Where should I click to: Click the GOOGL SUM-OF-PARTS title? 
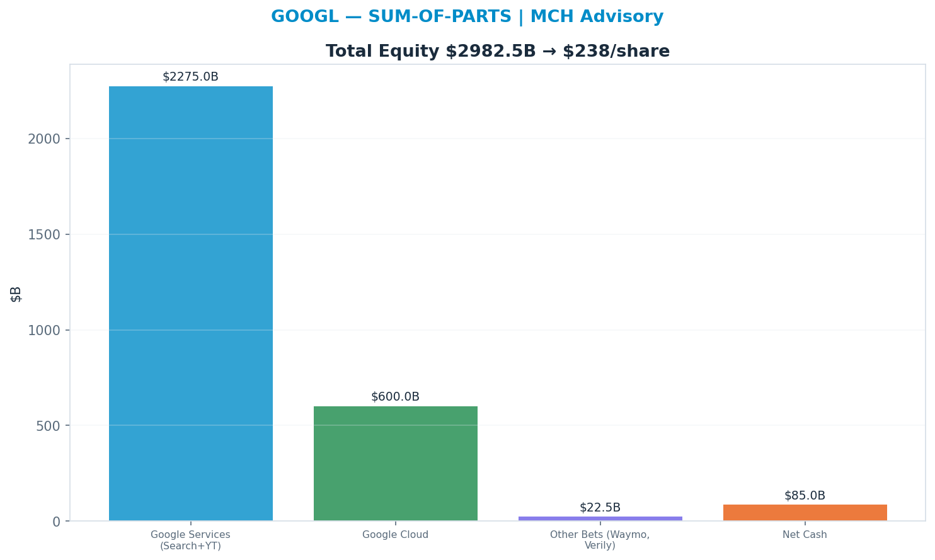tap(467, 17)
